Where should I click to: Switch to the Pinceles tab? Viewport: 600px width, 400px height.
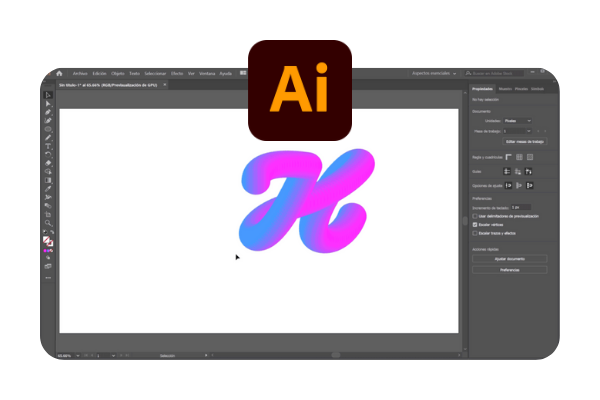tap(521, 89)
